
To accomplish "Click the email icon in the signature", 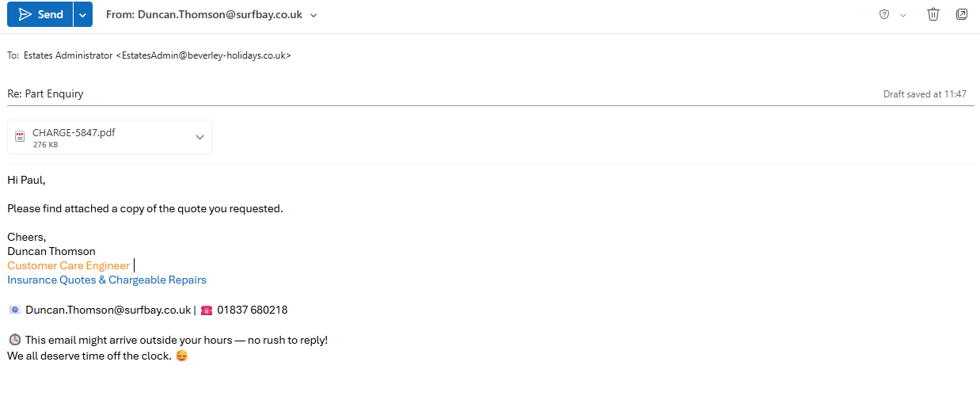I will [x=14, y=310].
